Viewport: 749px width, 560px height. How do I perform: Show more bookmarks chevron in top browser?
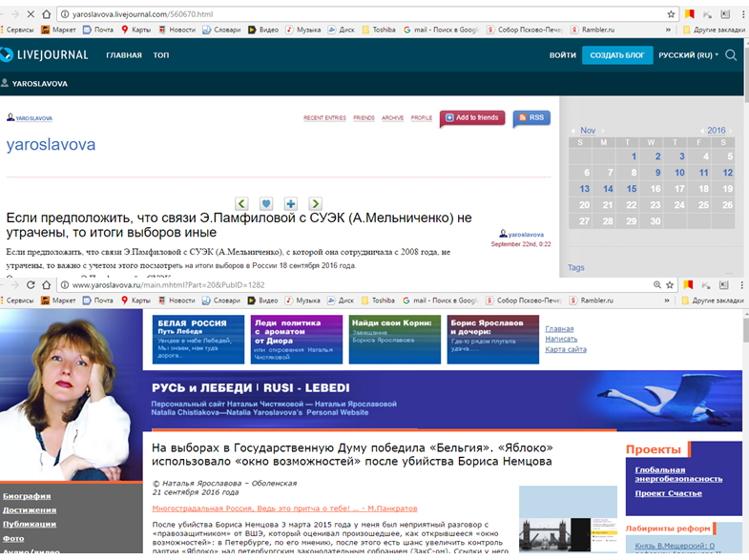pos(668,30)
